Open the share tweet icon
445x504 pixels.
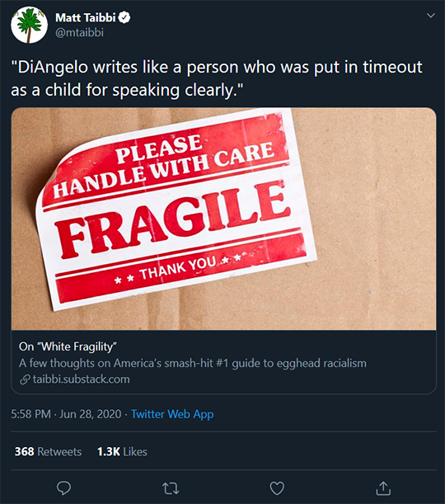coord(383,488)
